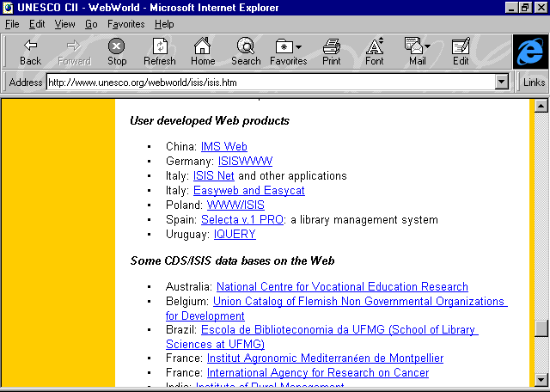Open the File menu
This screenshot has height=392, width=550.
[x=12, y=24]
